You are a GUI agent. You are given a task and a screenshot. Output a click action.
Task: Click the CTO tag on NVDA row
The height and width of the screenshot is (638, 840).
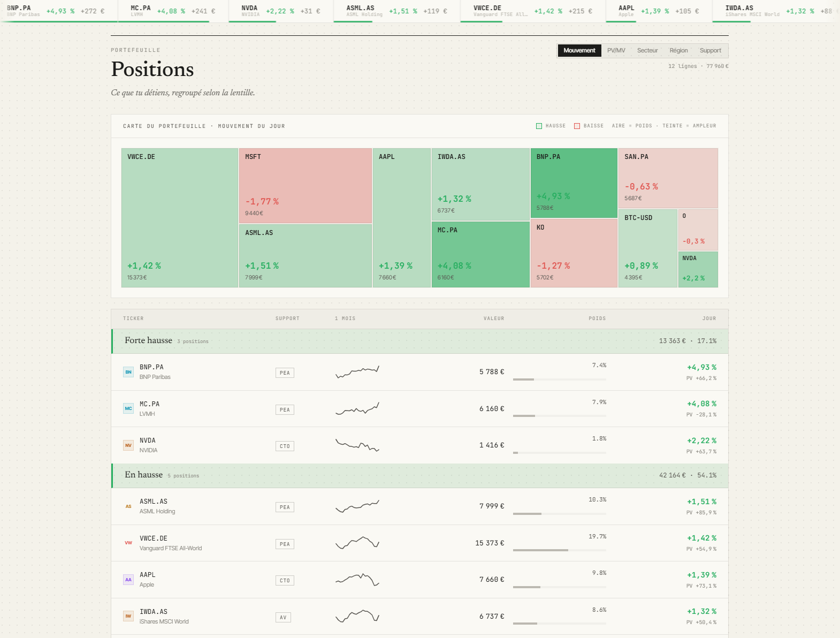point(285,446)
